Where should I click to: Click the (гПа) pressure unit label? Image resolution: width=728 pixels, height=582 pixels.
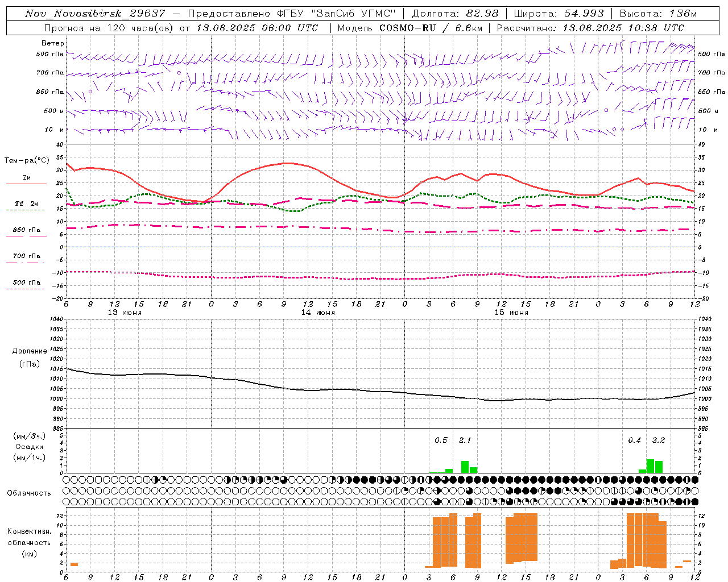point(30,364)
